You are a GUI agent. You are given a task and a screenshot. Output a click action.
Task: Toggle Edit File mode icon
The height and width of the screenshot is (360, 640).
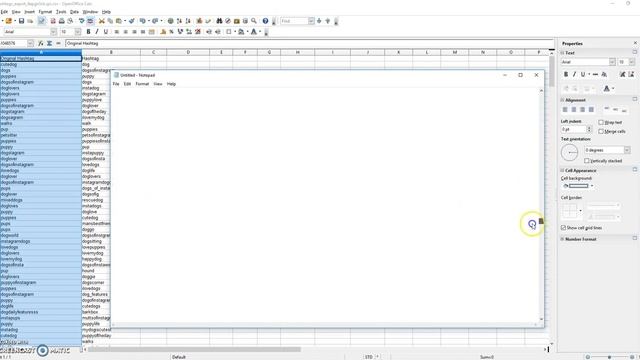42,21
